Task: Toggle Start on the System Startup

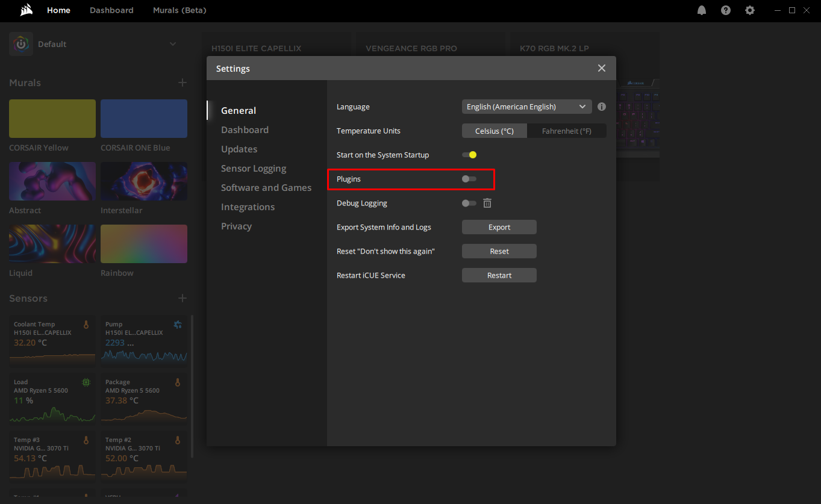Action: click(469, 155)
